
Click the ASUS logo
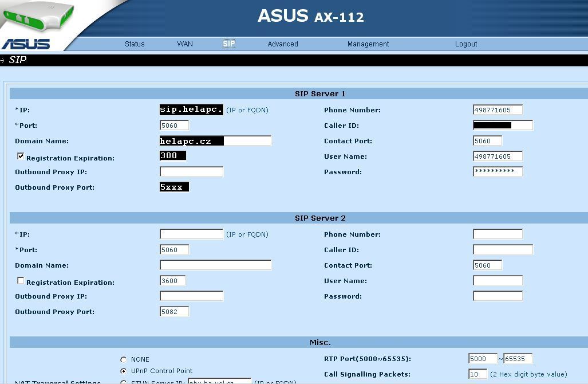(x=26, y=44)
